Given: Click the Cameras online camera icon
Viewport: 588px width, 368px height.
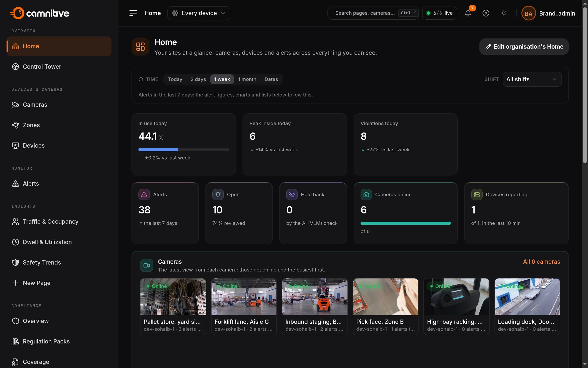Looking at the screenshot, I should [x=366, y=194].
